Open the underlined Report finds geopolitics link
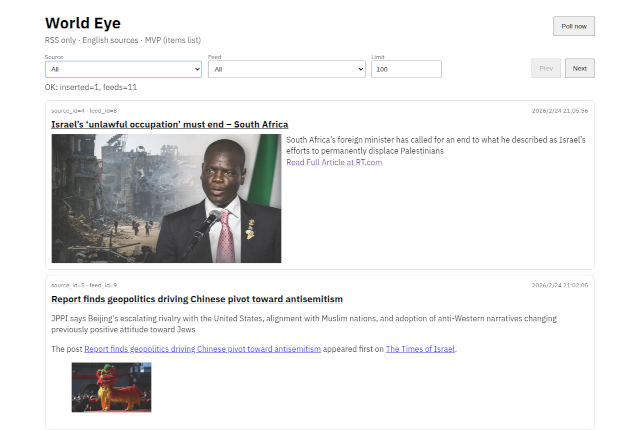Screen dimensions: 640x430 [202, 349]
